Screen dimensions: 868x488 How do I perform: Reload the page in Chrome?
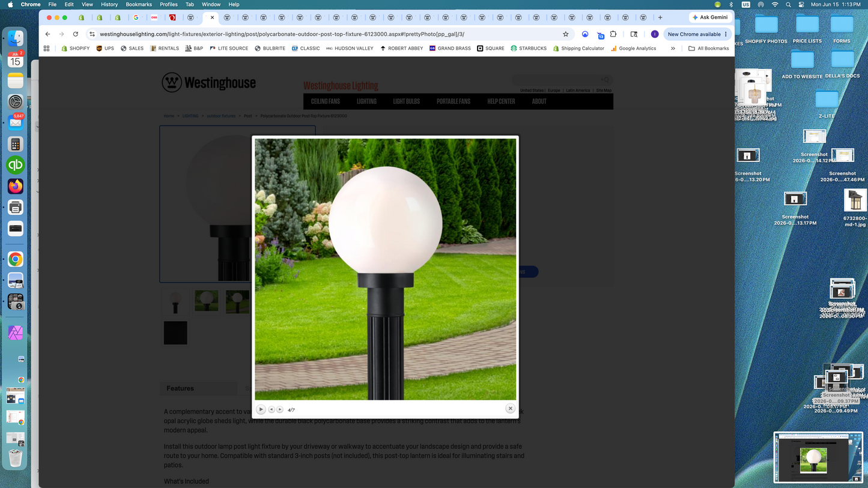click(x=76, y=34)
